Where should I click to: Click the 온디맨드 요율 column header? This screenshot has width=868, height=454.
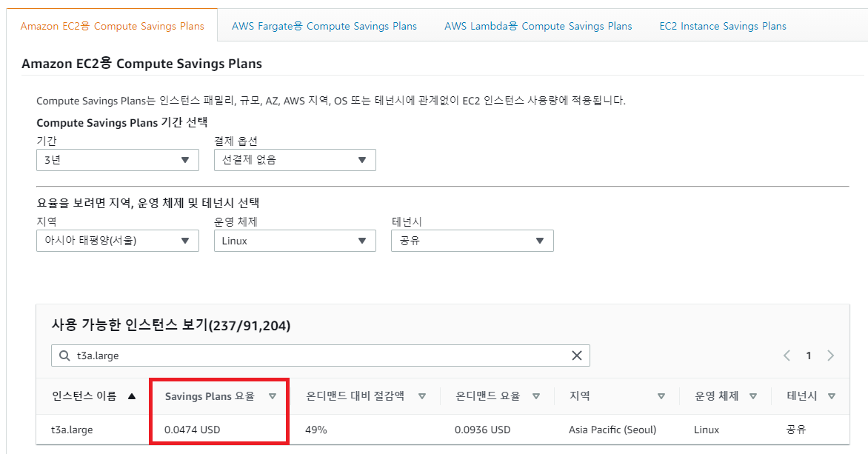coord(488,396)
